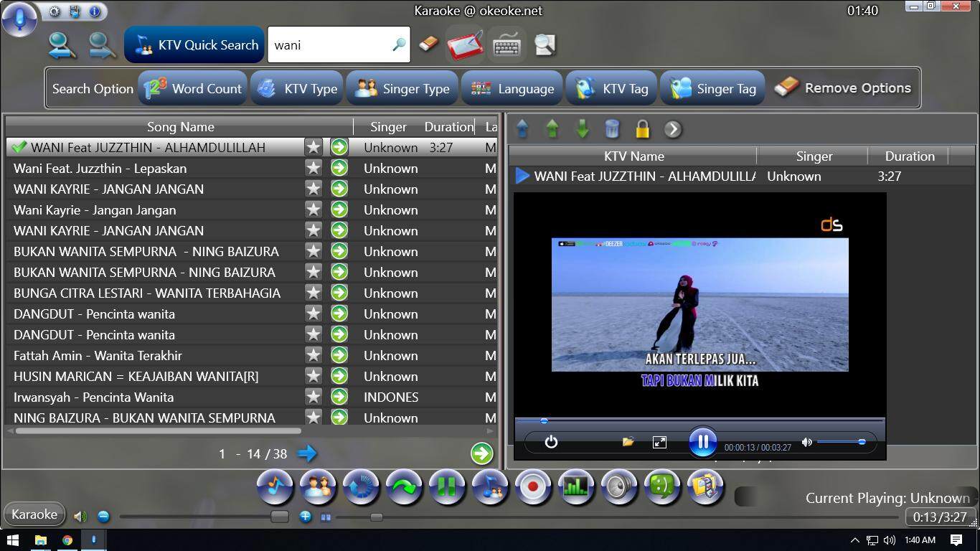Toggle the loudspeaker button in bottom toolbar
This screenshot has width=980, height=551.
coord(618,487)
